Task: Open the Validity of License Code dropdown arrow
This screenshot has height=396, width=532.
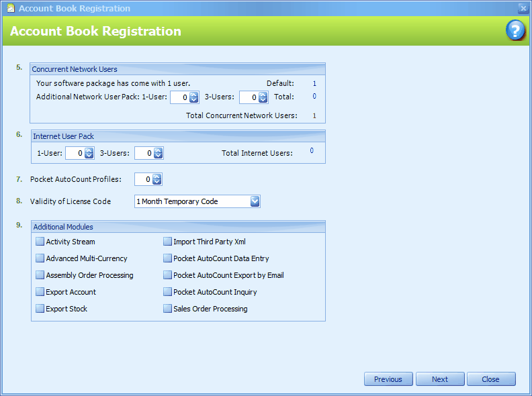Action: point(255,201)
